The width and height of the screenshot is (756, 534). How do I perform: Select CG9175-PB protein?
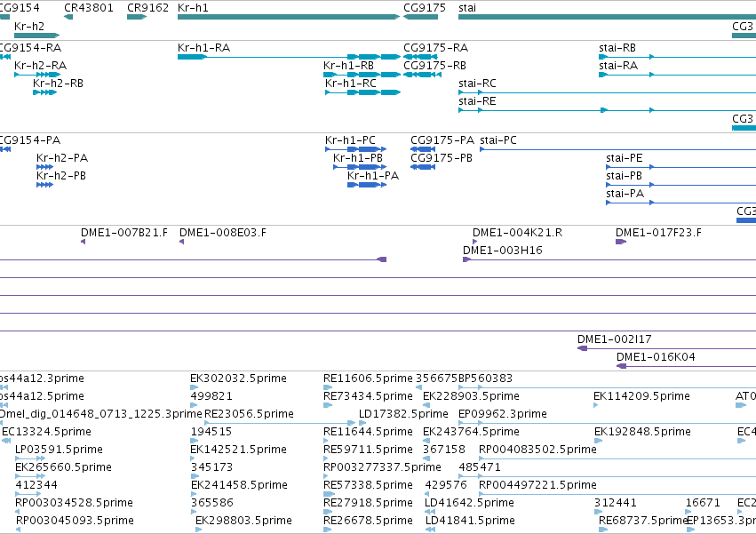pyautogui.click(x=423, y=167)
